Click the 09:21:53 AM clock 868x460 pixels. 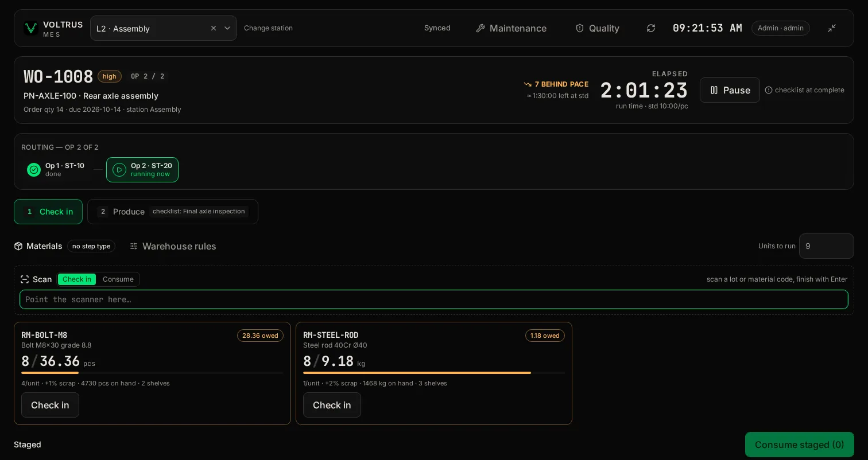click(707, 28)
